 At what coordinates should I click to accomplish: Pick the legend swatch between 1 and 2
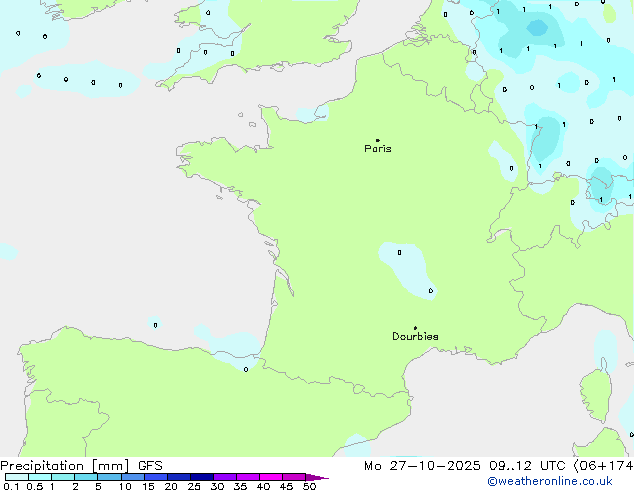[63, 477]
